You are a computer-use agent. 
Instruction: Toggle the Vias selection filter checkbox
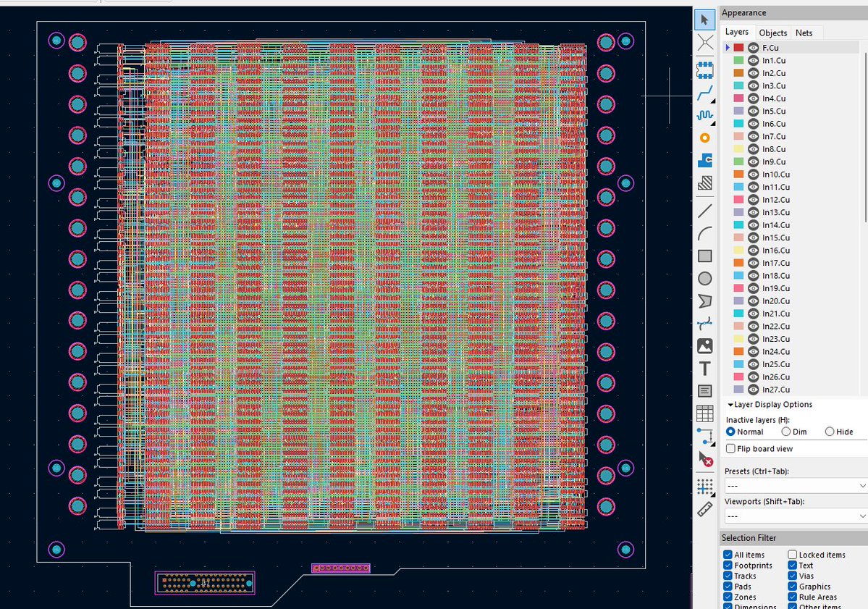[x=792, y=576]
